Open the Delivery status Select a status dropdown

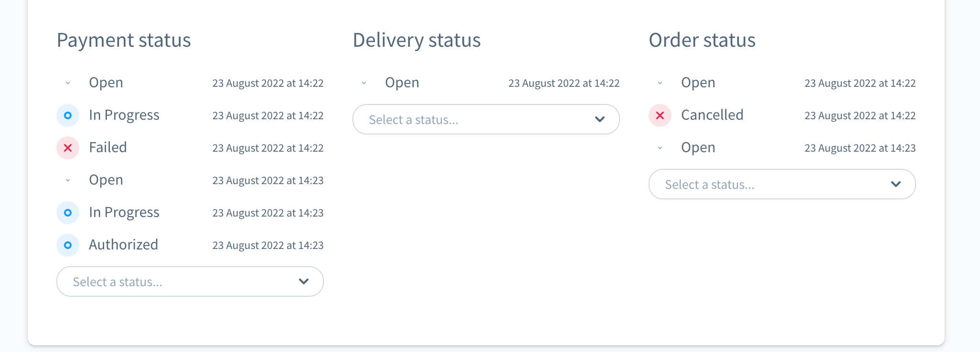486,119
